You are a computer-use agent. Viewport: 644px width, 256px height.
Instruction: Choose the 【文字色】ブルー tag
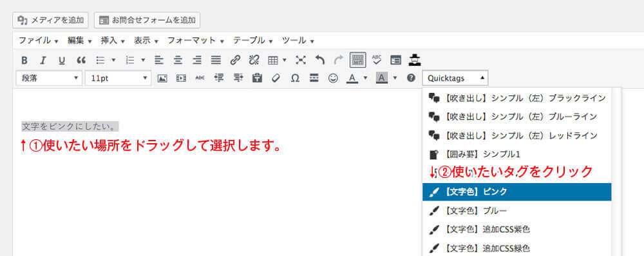(516, 211)
